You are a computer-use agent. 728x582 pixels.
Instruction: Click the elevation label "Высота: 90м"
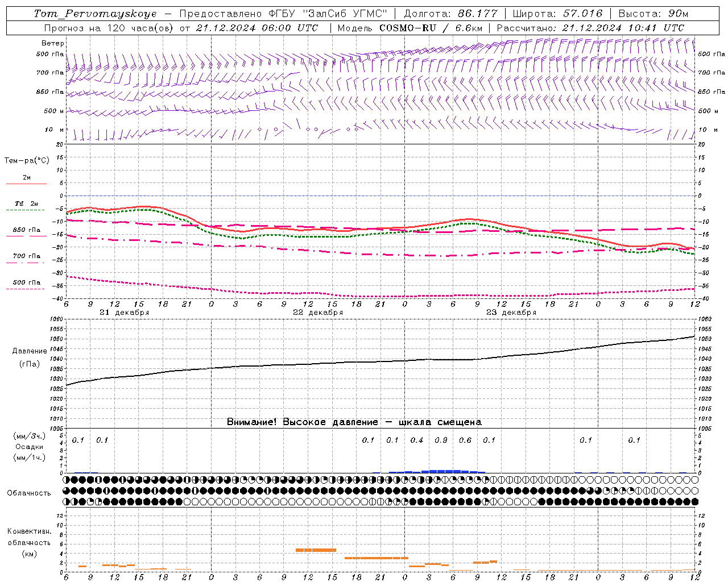pos(653,14)
